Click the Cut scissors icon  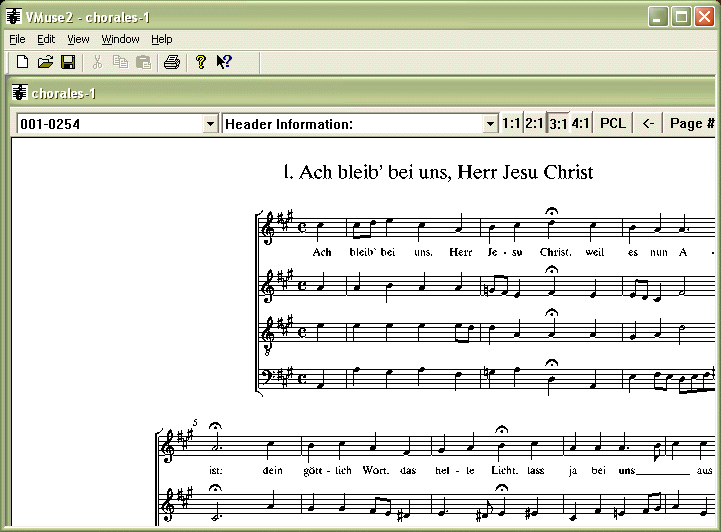97,62
